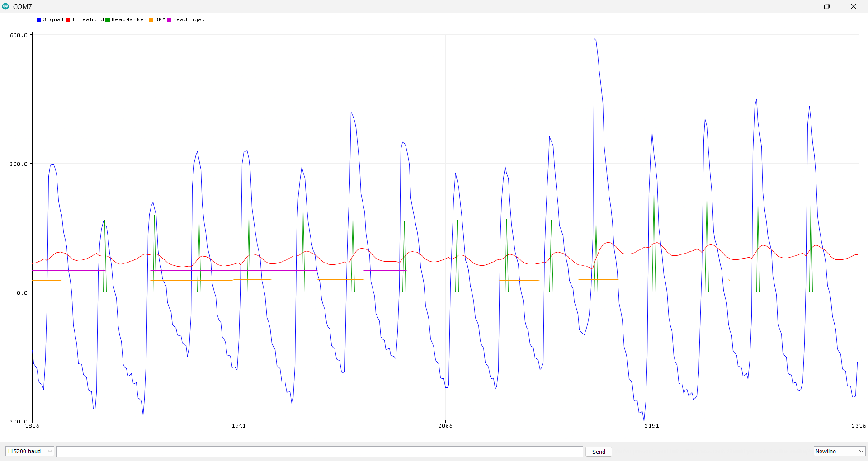Click the BeatMarker legend label
868x461 pixels.
[x=129, y=20]
